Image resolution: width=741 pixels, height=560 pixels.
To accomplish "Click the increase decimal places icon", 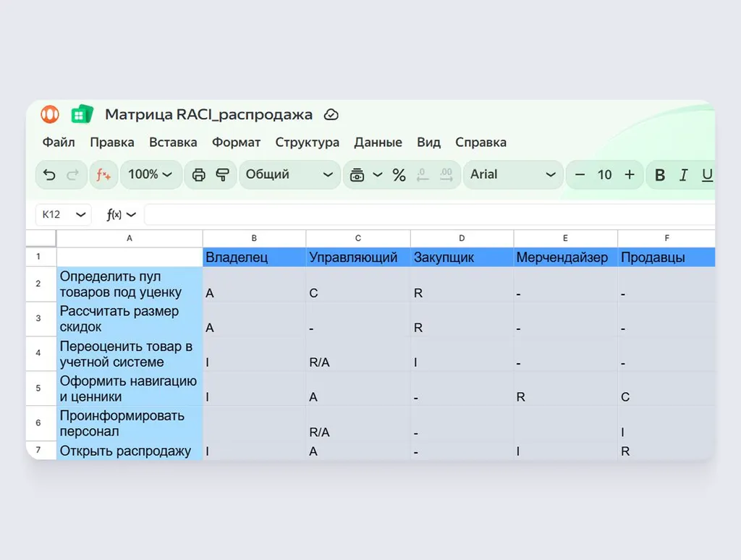I will (x=446, y=175).
